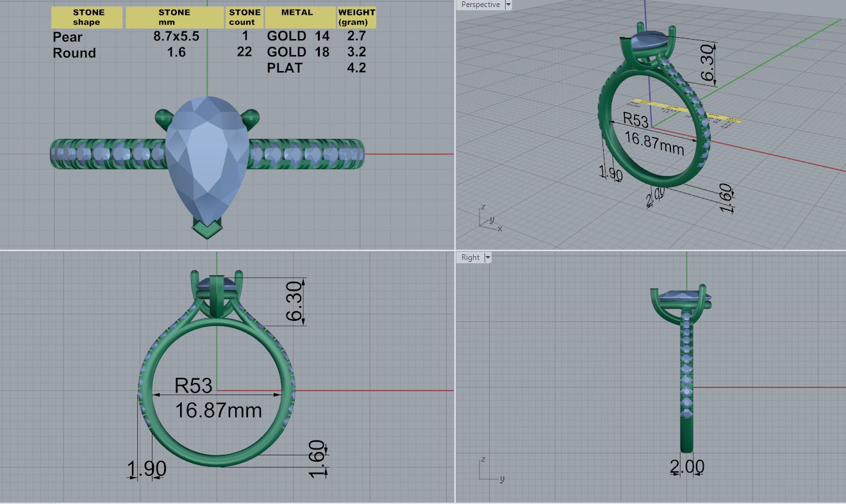The width and height of the screenshot is (846, 504).
Task: Select the weight value '4.2'
Action: point(356,67)
